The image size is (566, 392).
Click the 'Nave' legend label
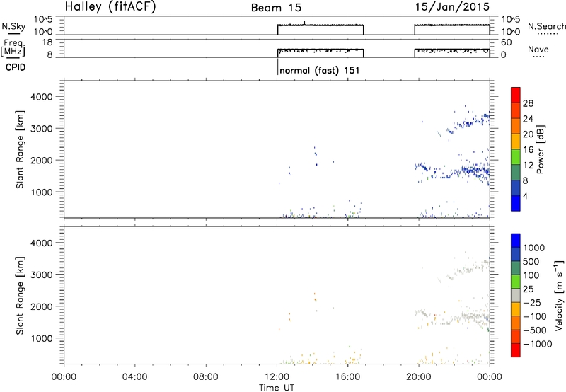[x=538, y=49]
